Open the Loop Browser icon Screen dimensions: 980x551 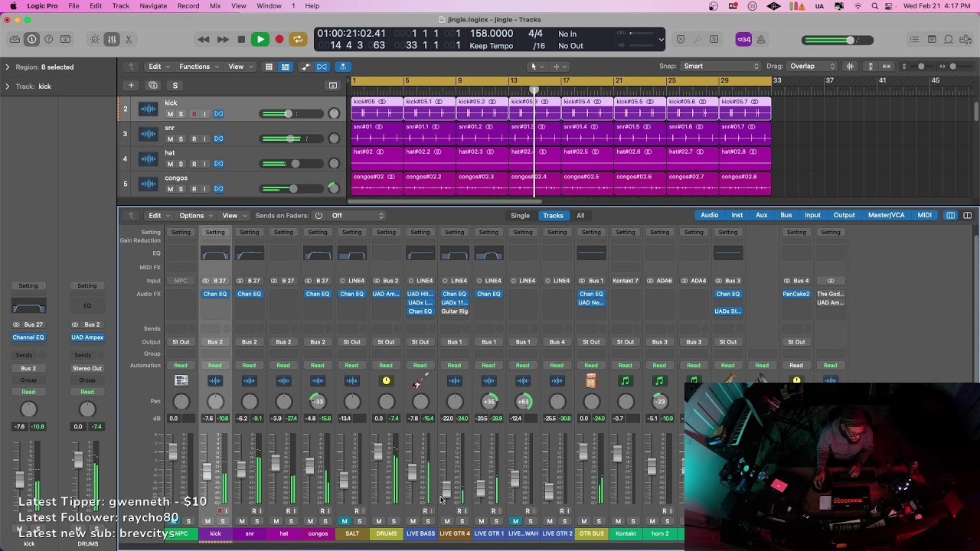tap(949, 39)
